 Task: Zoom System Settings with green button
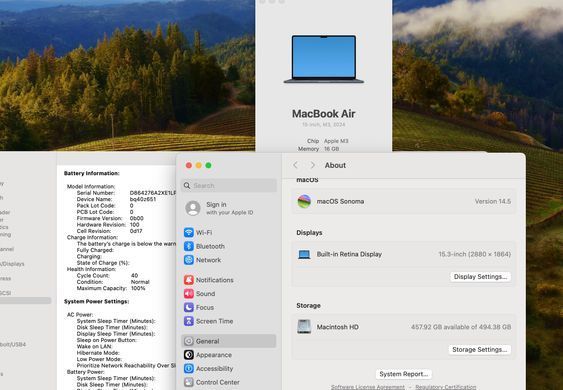coord(208,165)
